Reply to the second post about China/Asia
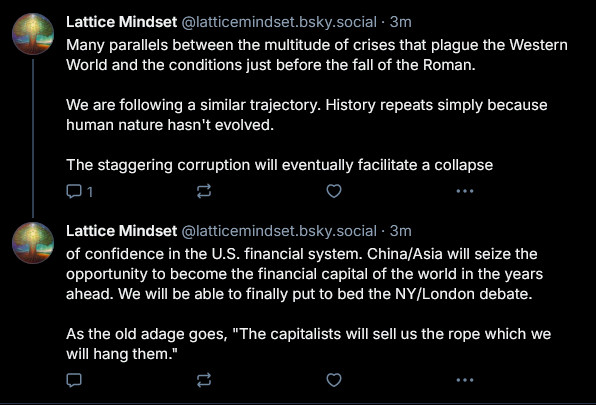Image resolution: width=596 pixels, height=405 pixels. (x=74, y=380)
